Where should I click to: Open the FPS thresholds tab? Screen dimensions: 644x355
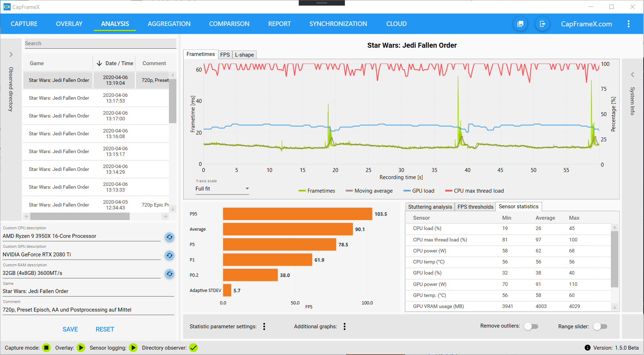475,207
